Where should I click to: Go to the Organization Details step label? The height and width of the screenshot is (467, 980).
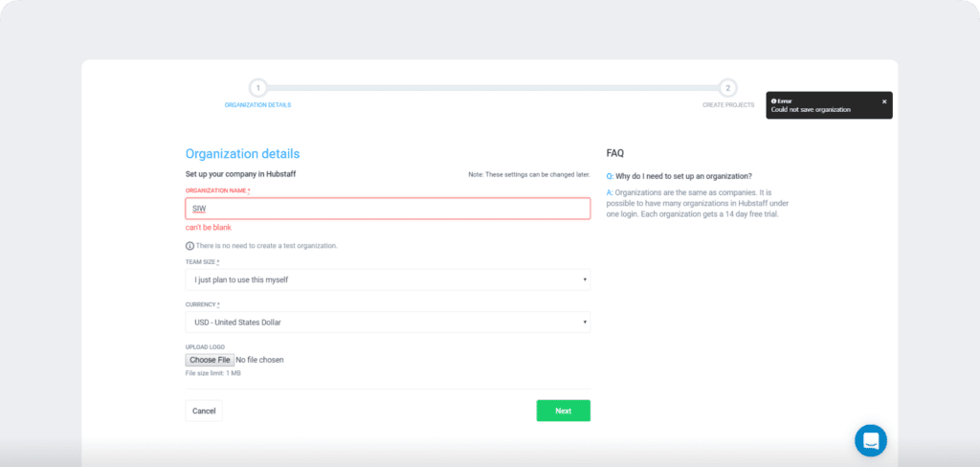coord(257,105)
